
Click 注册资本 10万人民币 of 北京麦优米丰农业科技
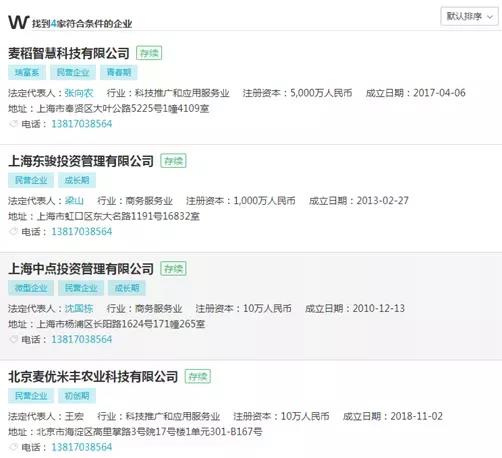coord(281,416)
